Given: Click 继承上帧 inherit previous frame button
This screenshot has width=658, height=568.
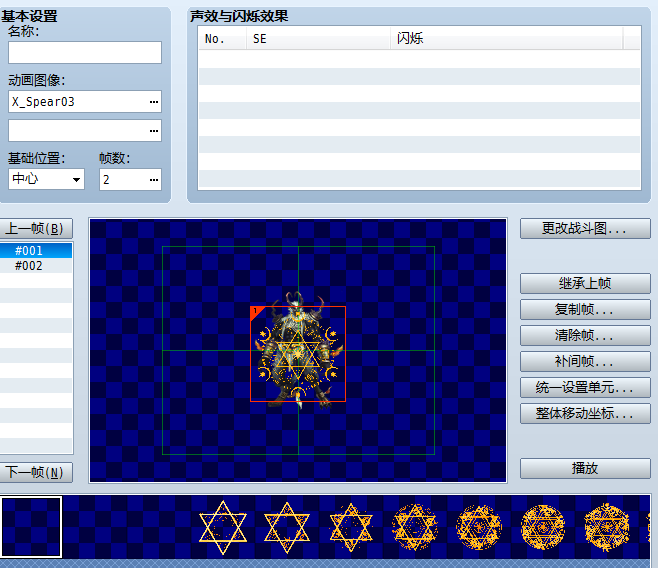Looking at the screenshot, I should click(585, 284).
